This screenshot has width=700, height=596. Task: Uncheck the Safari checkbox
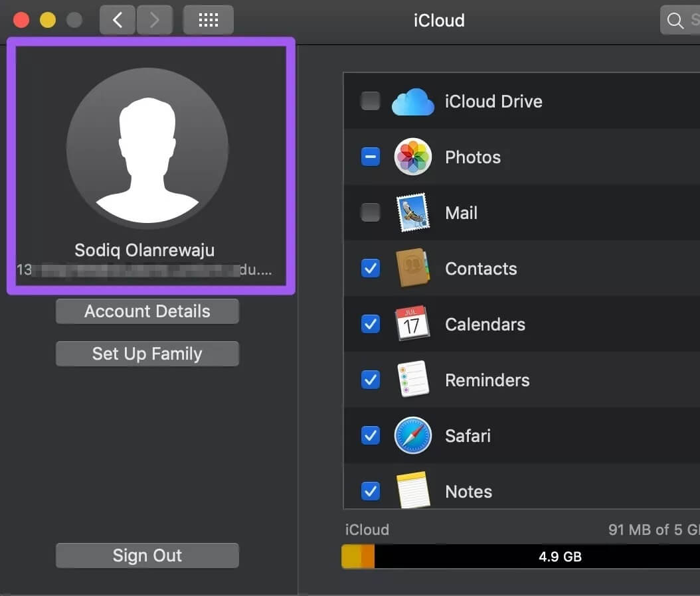(x=371, y=435)
